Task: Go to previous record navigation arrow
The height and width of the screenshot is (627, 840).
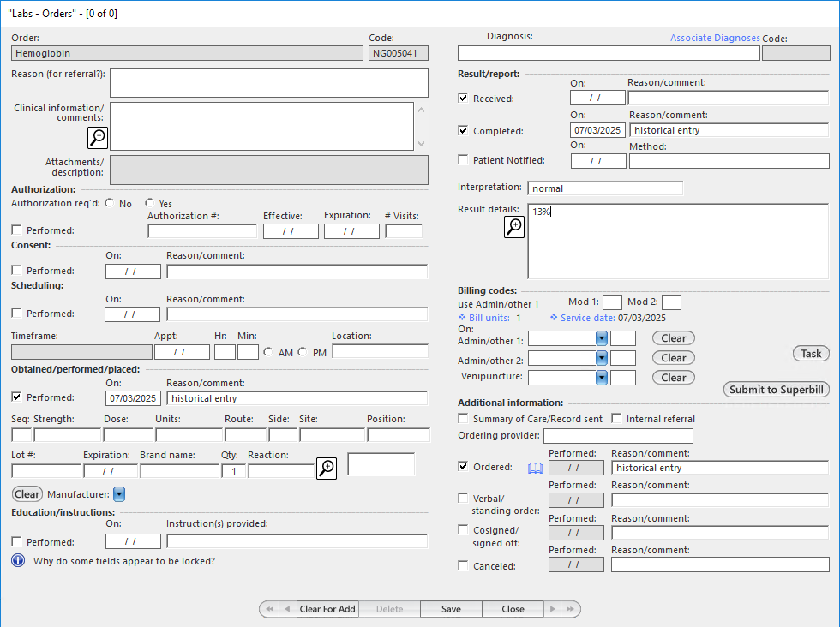Action: point(288,609)
